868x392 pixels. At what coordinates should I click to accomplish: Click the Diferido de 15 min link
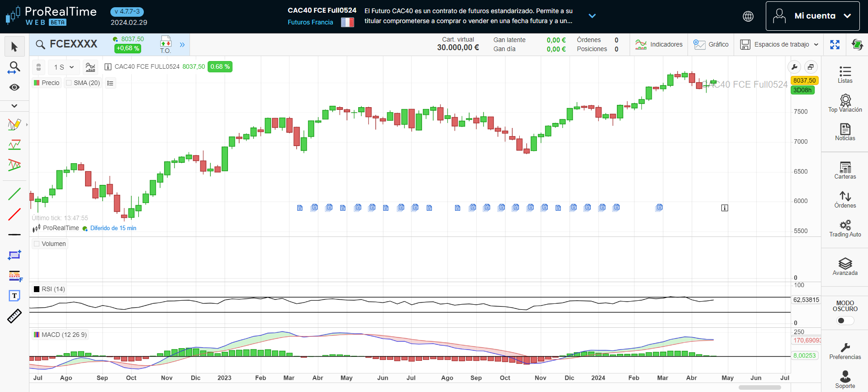point(113,228)
